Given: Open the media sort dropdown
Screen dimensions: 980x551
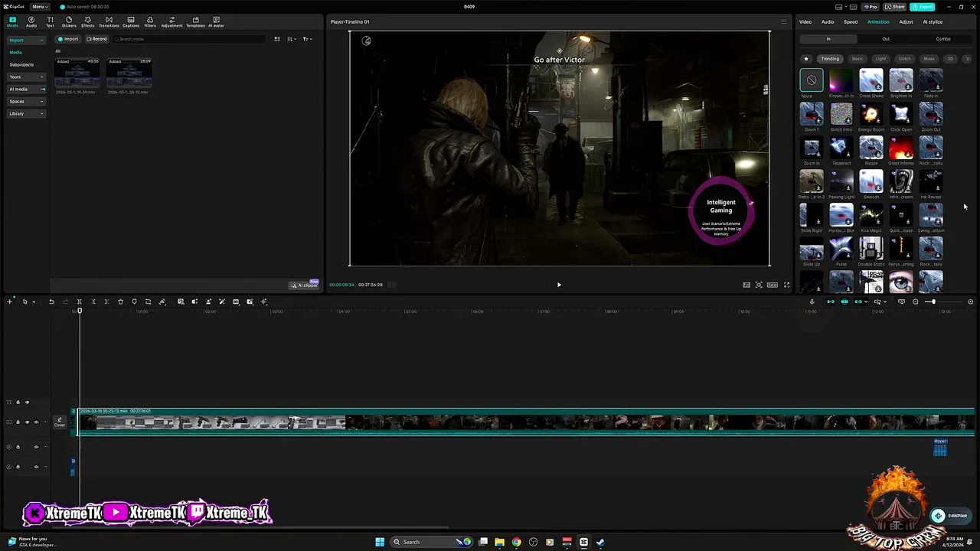Looking at the screenshot, I should coord(292,39).
